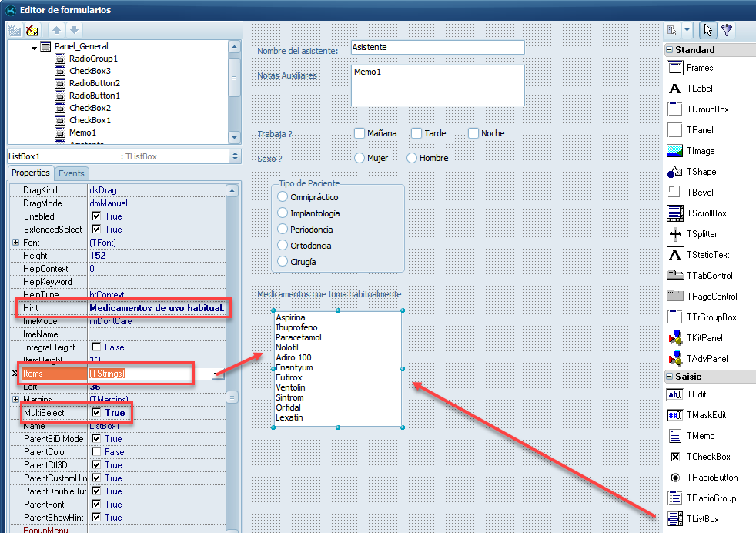Select the Mujer radio button

pos(360,158)
